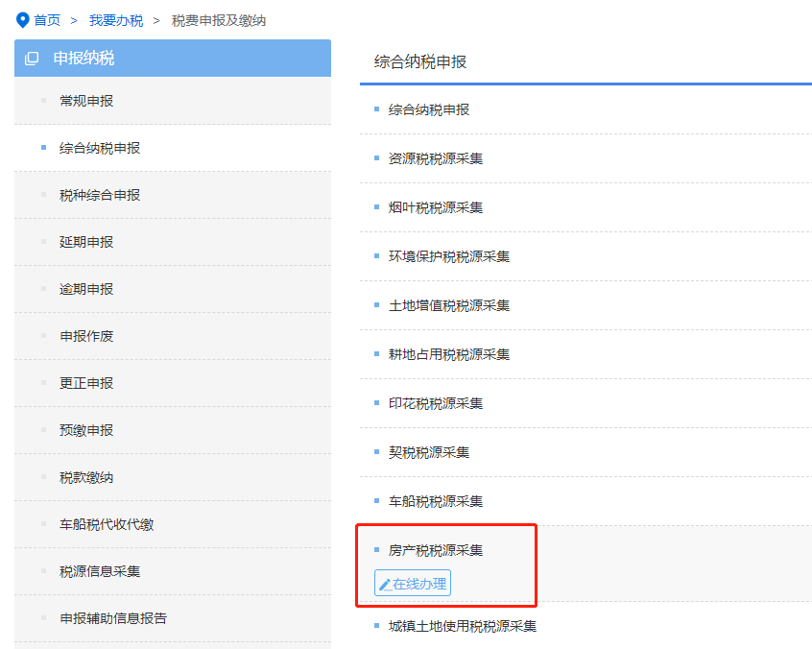
Task: Open 逾期申报 sidebar item
Action: coord(86,289)
